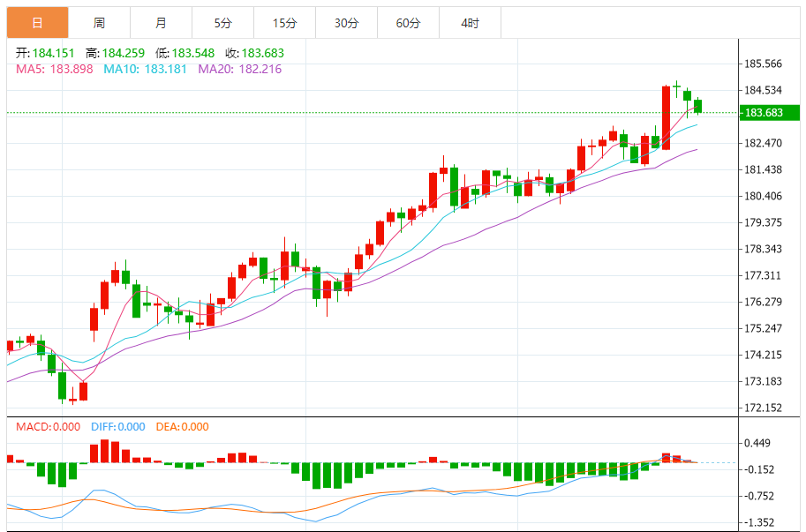Image resolution: width=806 pixels, height=532 pixels.
Task: Click the MA5: 183.898 indicator label
Action: pyautogui.click(x=55, y=69)
